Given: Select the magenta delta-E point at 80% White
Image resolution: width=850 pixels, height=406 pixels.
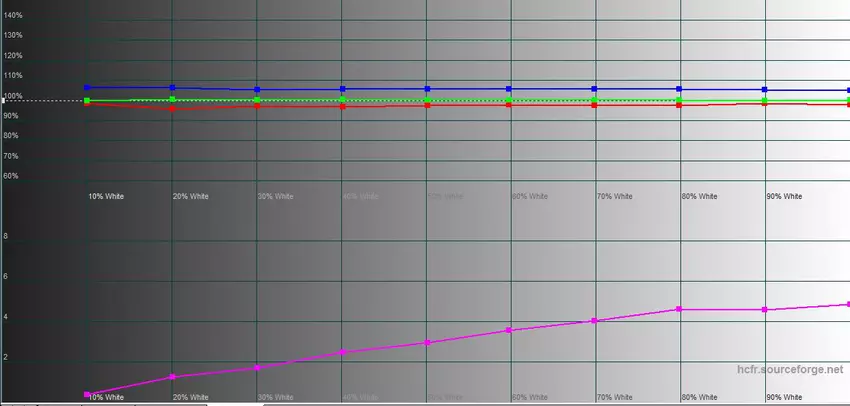Looking at the screenshot, I should click(x=680, y=309).
